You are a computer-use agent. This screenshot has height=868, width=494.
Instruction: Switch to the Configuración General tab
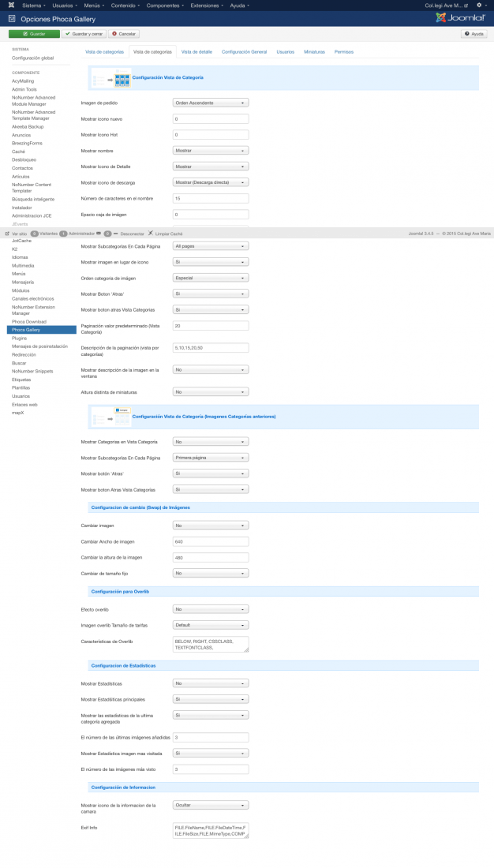(x=244, y=51)
